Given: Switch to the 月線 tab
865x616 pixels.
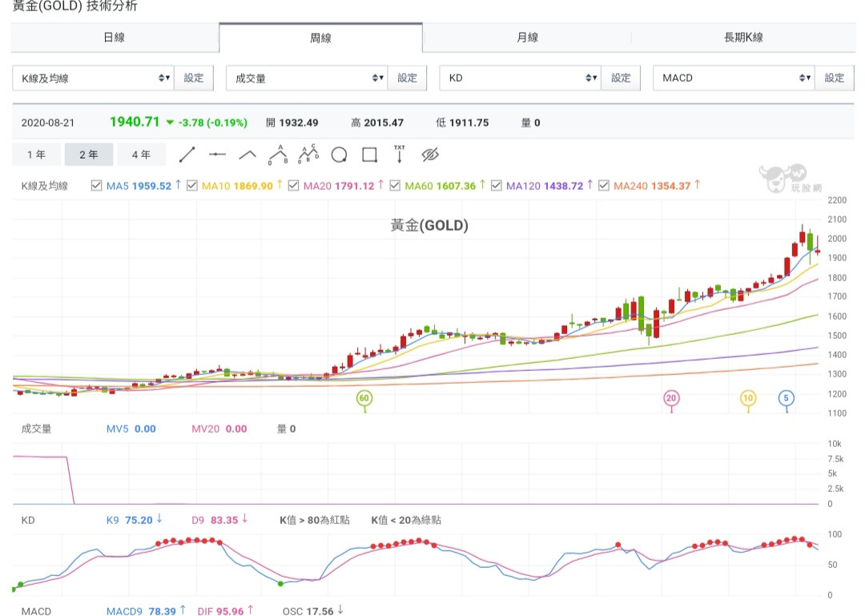Looking at the screenshot, I should (527, 38).
